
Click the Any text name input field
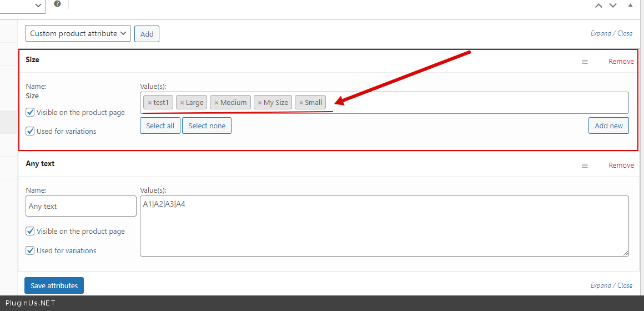pos(81,206)
